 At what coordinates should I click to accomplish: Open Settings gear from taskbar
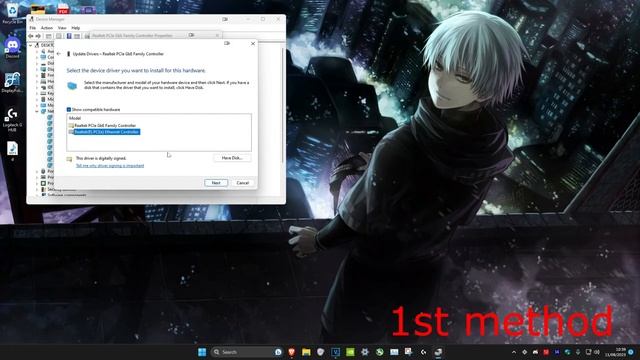pyautogui.click(x=365, y=352)
